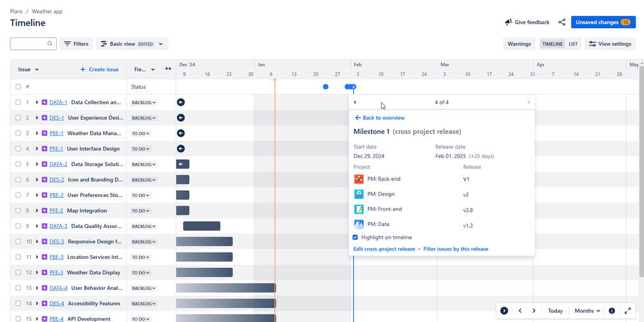The height and width of the screenshot is (322, 644).
Task: Click the Warnings button
Action: pos(519,44)
